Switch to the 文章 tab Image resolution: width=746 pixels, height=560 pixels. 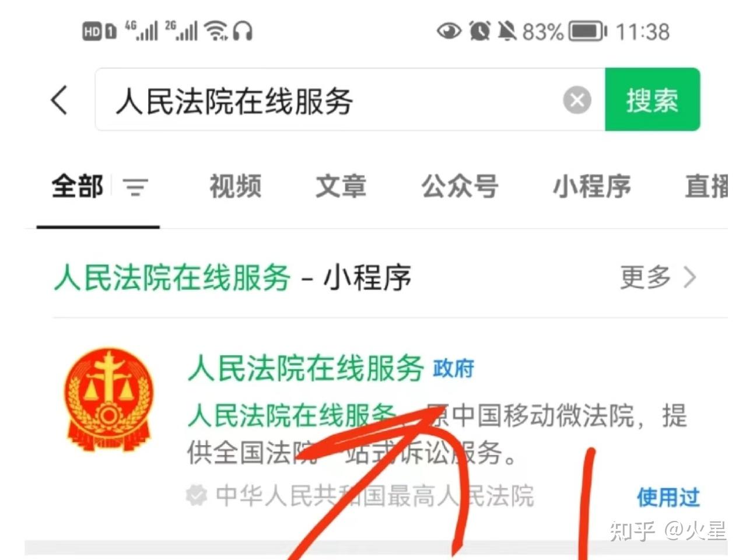[341, 187]
